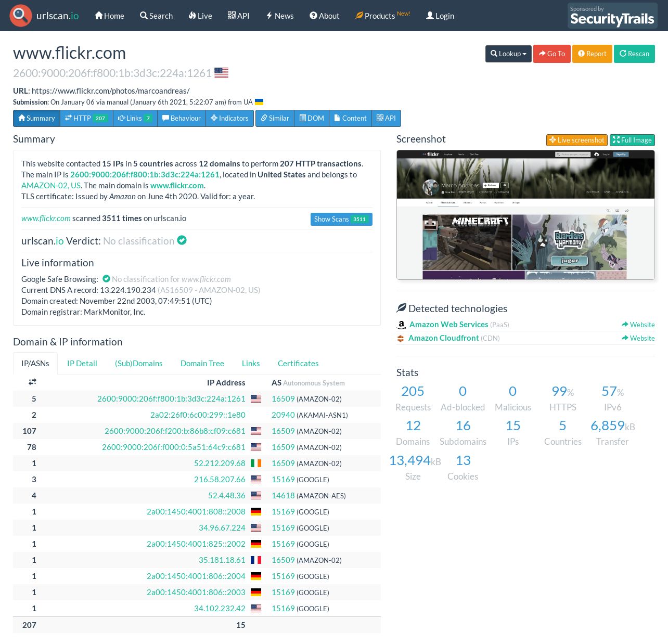Screen dimensions: 668x644
Task: Click the Google Safe Browsing check icon
Action: pyautogui.click(x=106, y=279)
